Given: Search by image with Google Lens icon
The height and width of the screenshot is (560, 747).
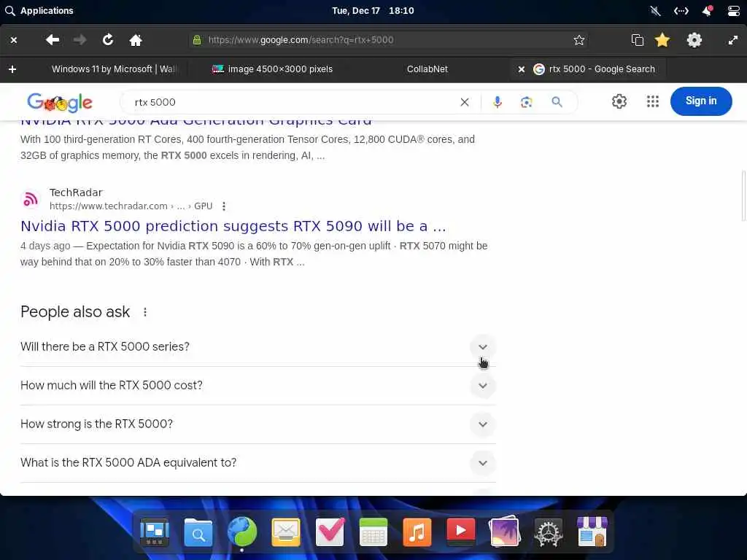Looking at the screenshot, I should (527, 102).
